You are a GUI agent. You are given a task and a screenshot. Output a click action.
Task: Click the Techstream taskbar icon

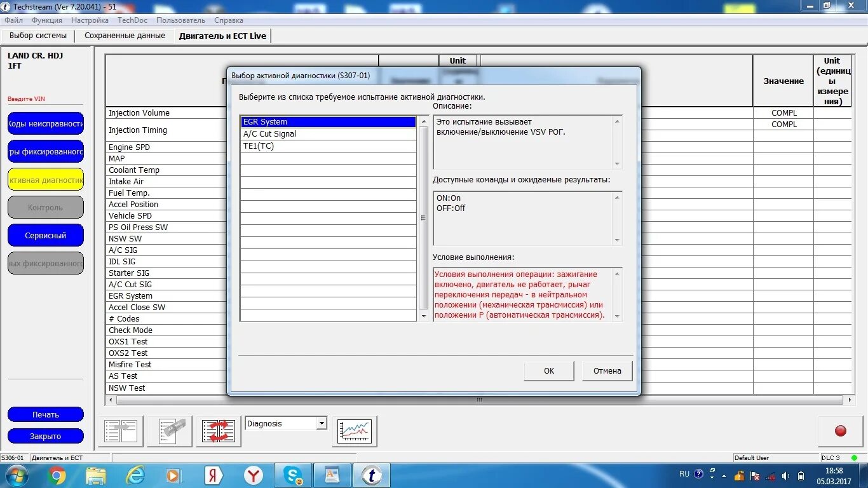[372, 475]
